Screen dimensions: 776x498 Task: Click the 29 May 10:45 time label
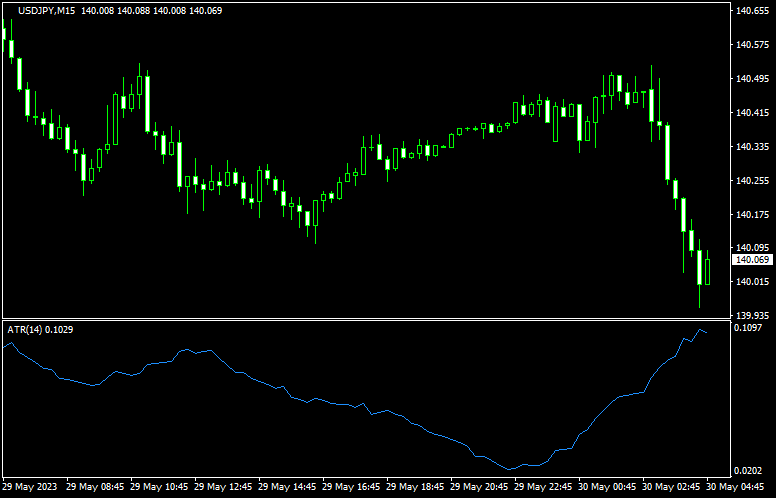click(159, 487)
